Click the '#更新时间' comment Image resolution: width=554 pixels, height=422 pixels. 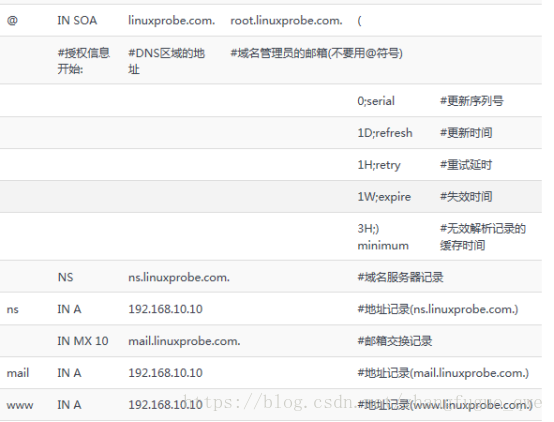(466, 133)
